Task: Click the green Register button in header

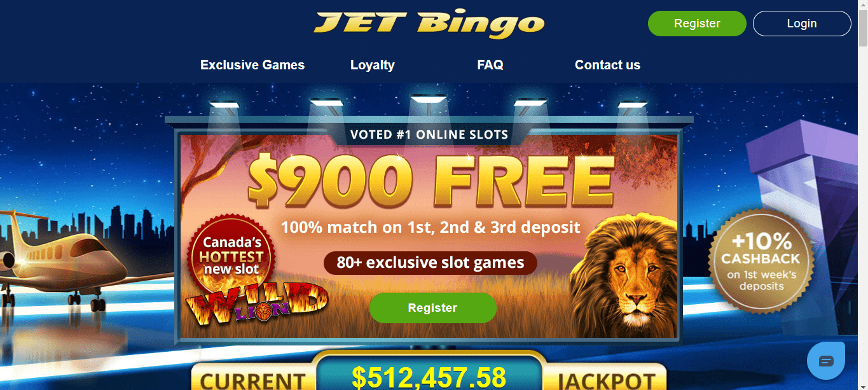Action: (697, 24)
